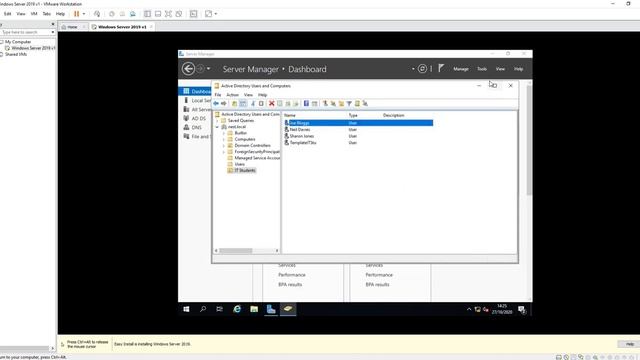Click the blue Help icon in ADUC toolbar
This screenshot has height=360, width=640.
306,103
